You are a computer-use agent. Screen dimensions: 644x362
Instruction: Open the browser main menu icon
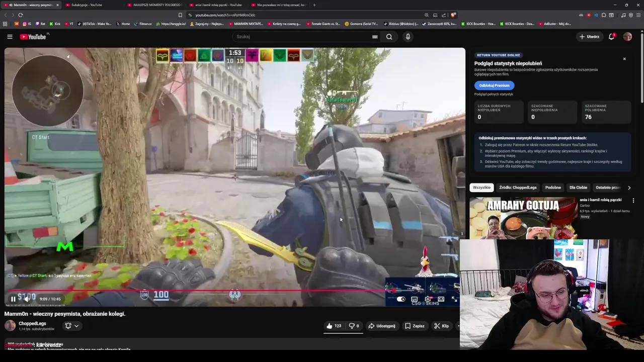(638, 15)
